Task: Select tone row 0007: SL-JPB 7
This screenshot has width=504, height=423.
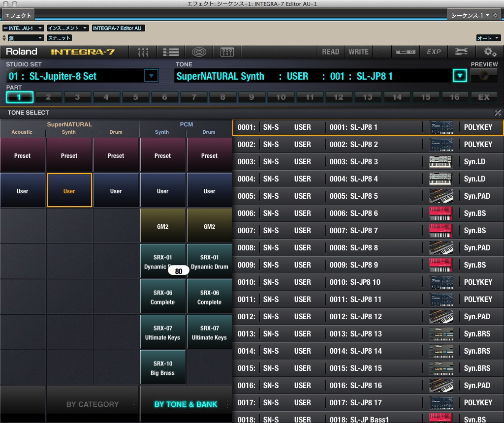Action: [x=368, y=231]
